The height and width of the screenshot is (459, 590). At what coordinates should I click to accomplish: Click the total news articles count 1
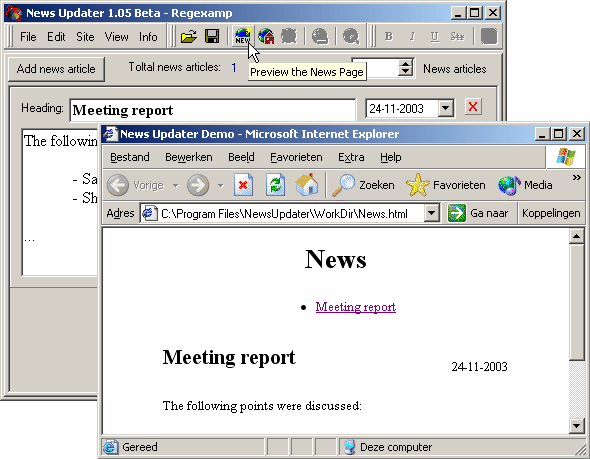pos(234,67)
